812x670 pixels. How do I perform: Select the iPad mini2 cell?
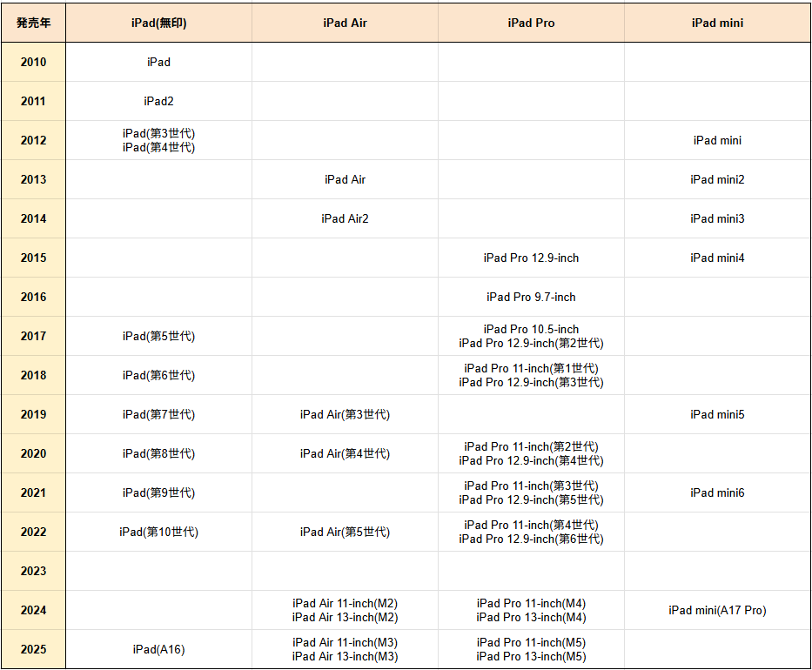click(x=717, y=180)
